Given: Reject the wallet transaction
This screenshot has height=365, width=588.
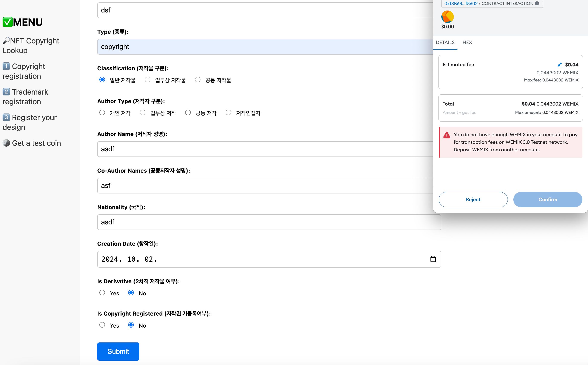Looking at the screenshot, I should click(x=473, y=200).
